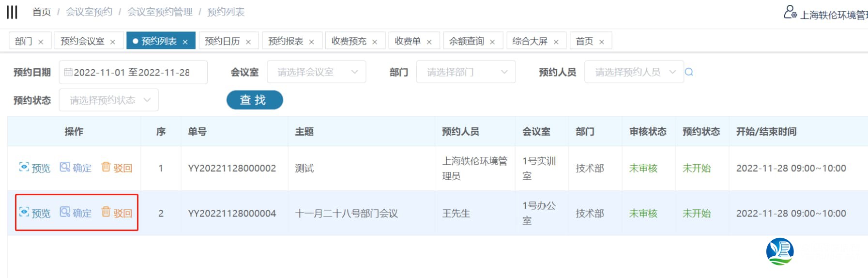Click the 预约日期 date range field
Screen dimensions: 868x278
(133, 72)
